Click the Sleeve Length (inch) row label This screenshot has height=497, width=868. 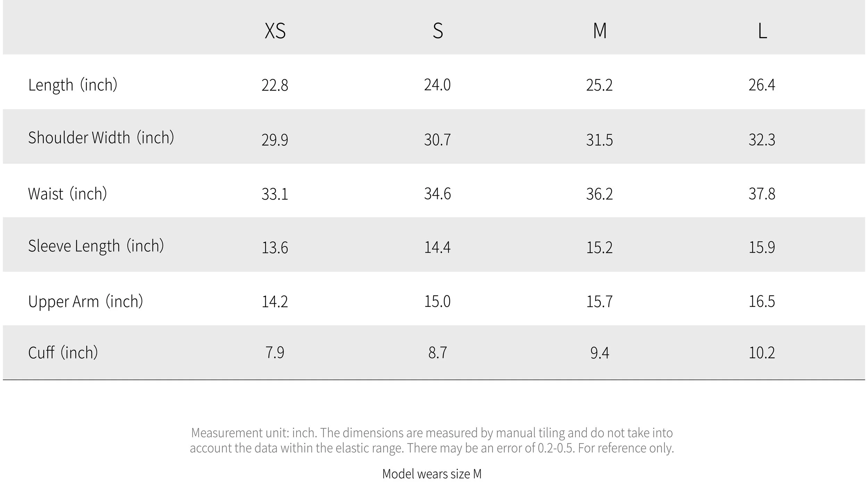point(96,246)
